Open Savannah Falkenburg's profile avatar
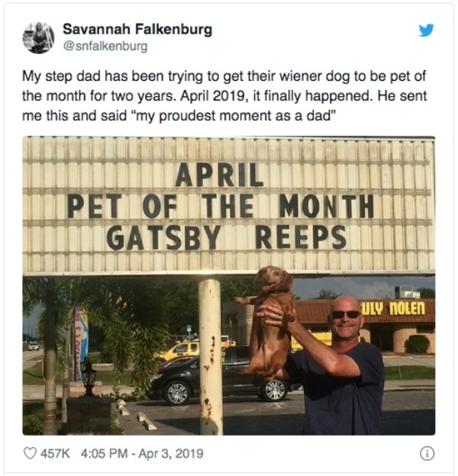The width and height of the screenshot is (458, 476). (38, 38)
